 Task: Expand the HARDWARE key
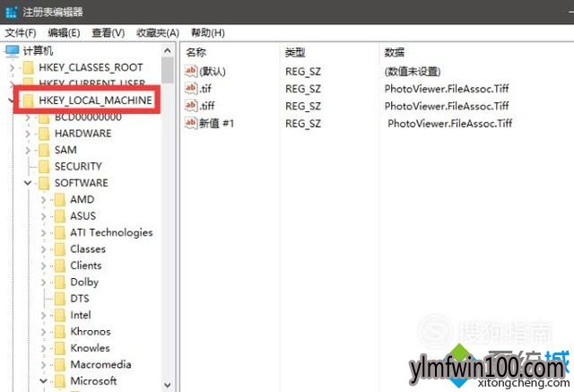point(28,134)
